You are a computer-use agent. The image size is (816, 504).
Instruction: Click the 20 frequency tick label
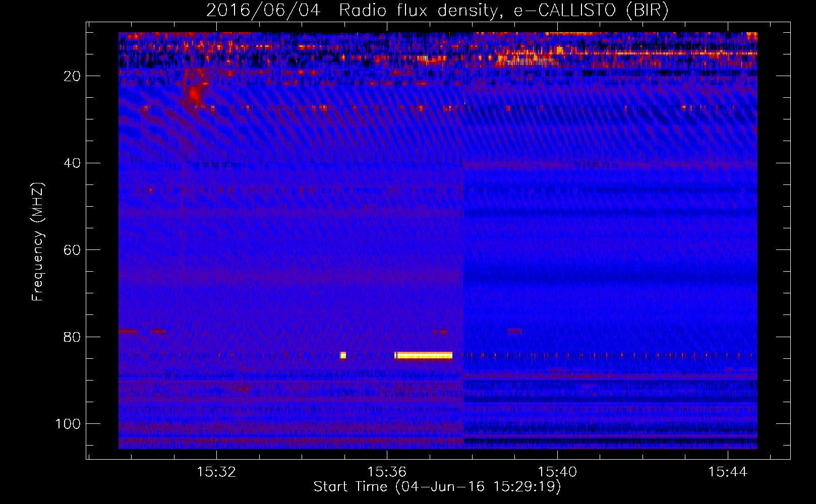(72, 76)
